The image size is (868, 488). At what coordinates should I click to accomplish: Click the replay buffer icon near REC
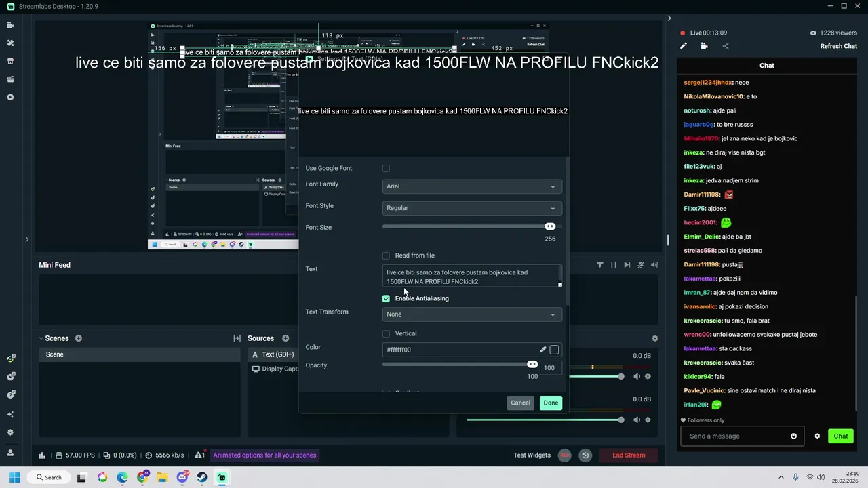pos(585,455)
